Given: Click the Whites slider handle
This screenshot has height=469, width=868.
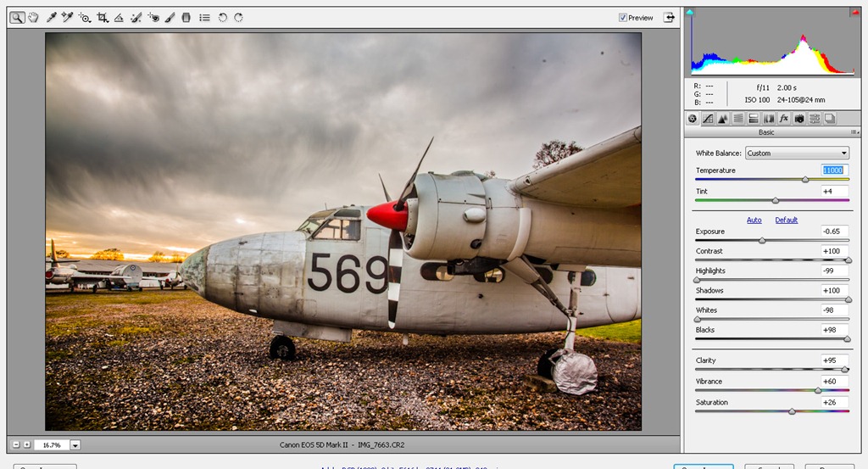Looking at the screenshot, I should coord(698,320).
